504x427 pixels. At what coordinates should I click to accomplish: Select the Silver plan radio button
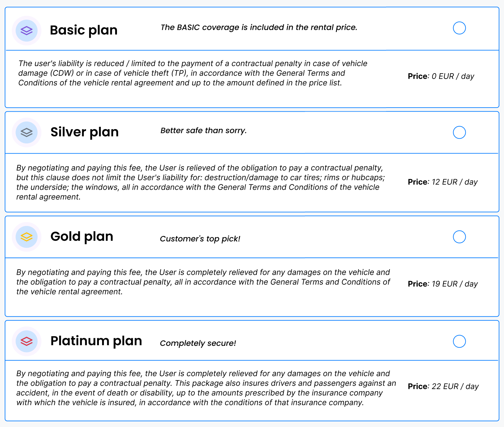pos(459,132)
